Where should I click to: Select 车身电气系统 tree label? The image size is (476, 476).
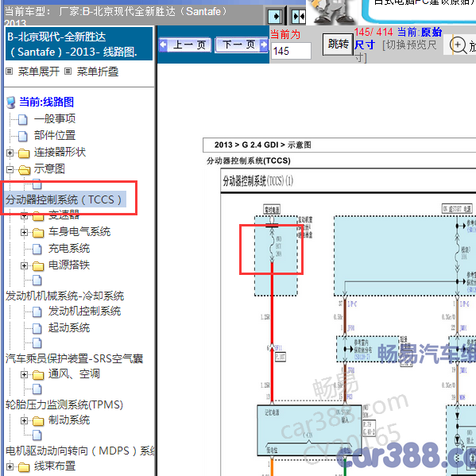79,232
